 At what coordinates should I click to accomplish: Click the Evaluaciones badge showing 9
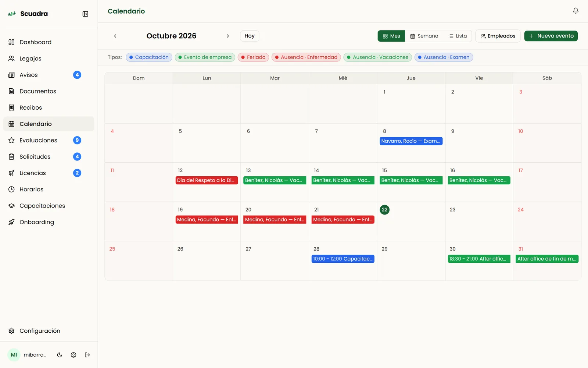pyautogui.click(x=77, y=140)
